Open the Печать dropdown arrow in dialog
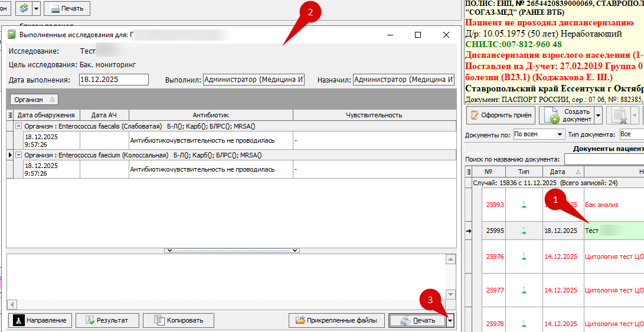The height and width of the screenshot is (332, 644). (x=450, y=321)
